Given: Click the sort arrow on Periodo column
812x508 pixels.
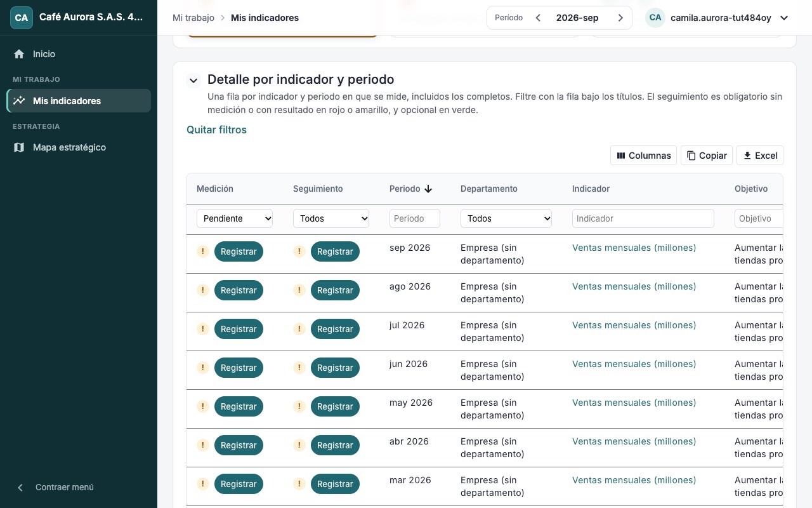Looking at the screenshot, I should [x=428, y=189].
